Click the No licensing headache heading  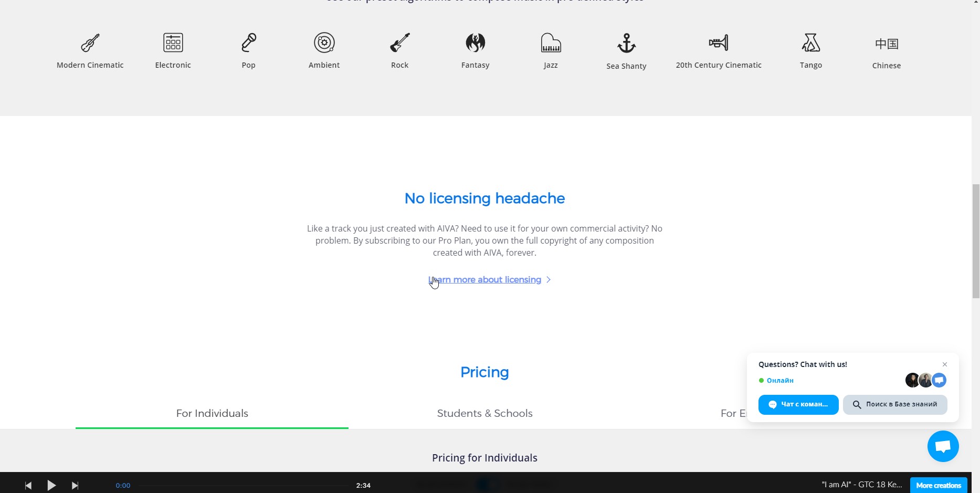[x=485, y=198]
